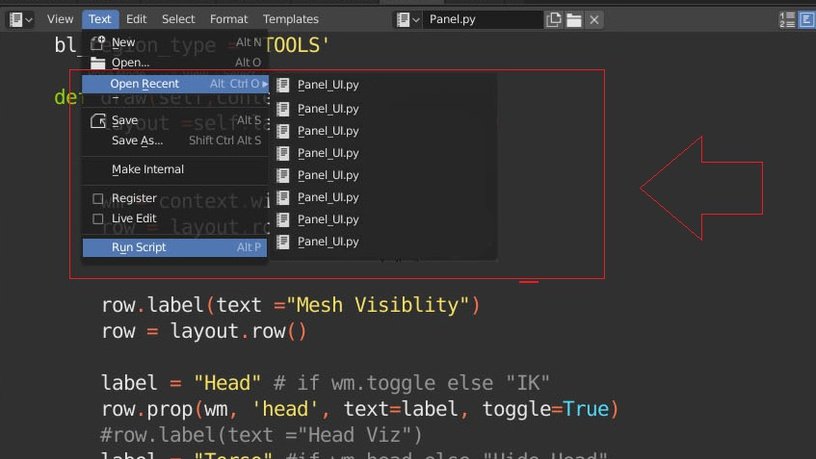Open the Format menu
The height and width of the screenshot is (459, 816).
[x=228, y=19]
